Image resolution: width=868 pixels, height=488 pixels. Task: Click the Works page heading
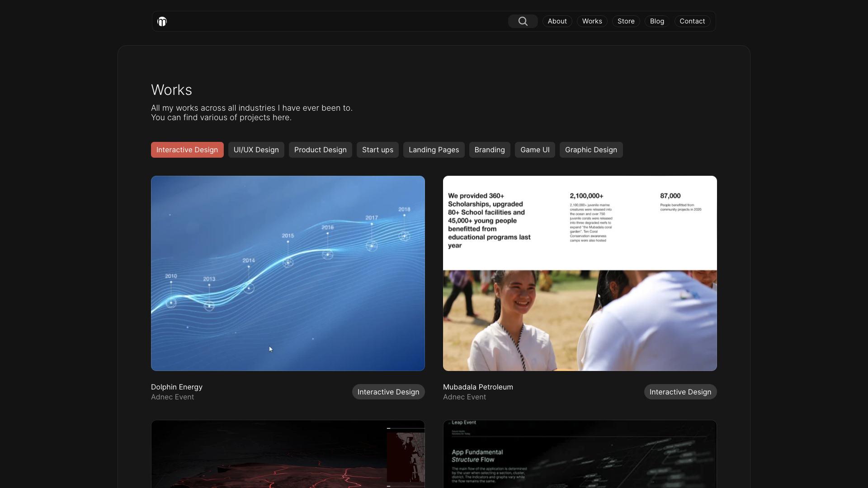(171, 90)
